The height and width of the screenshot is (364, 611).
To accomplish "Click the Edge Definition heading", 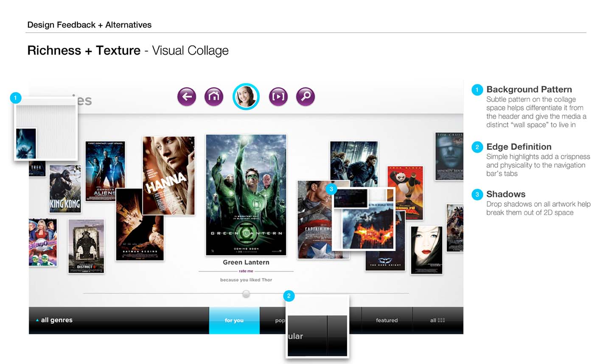I will pos(519,147).
